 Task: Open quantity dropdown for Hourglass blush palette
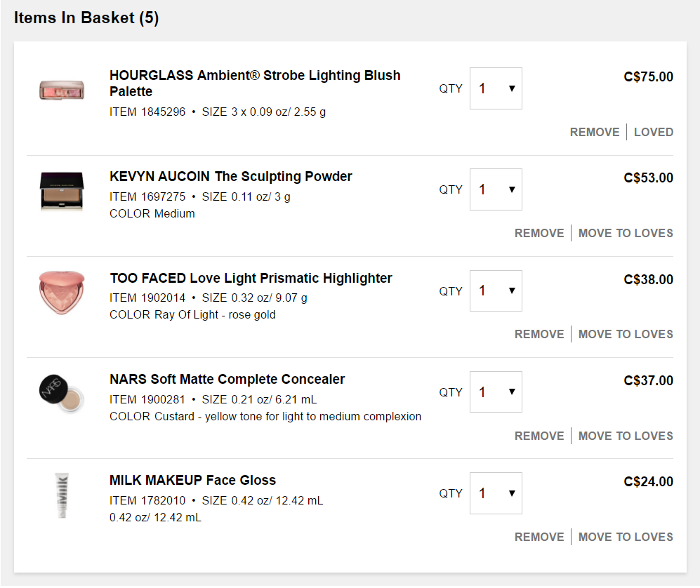coord(496,88)
